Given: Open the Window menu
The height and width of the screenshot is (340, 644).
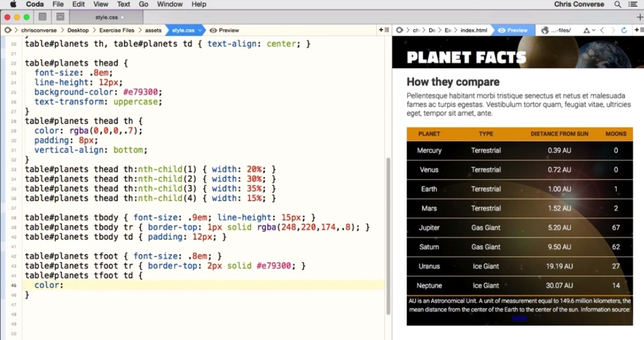Looking at the screenshot, I should (x=170, y=4).
